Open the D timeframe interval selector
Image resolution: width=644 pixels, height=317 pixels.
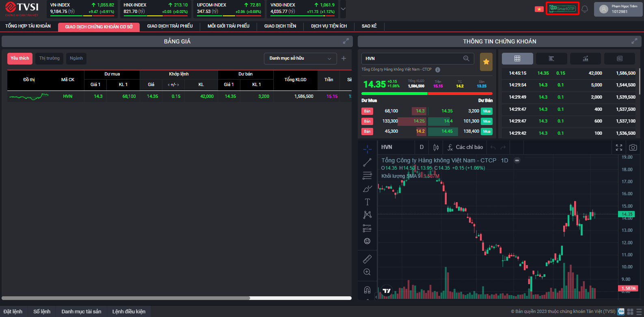pos(421,147)
